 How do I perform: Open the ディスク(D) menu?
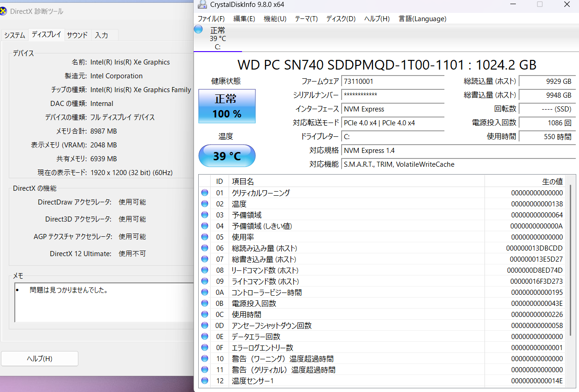341,19
